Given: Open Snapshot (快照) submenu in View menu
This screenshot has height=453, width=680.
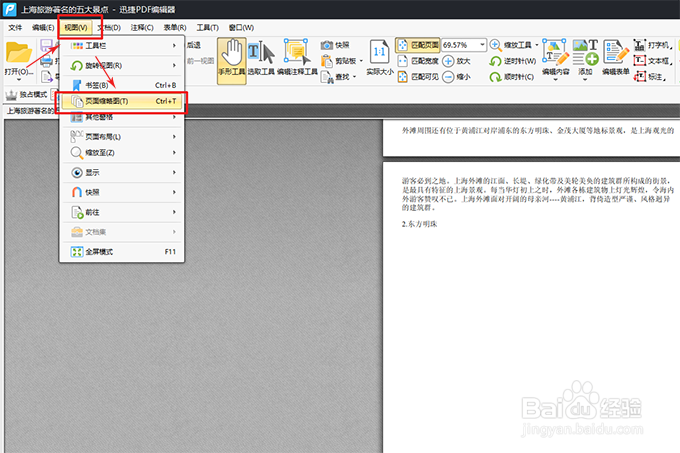Looking at the screenshot, I should (x=122, y=192).
